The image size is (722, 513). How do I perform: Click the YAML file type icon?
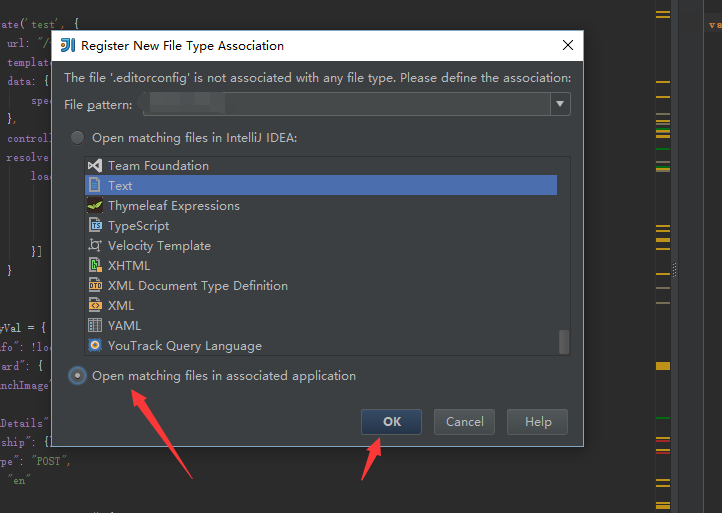(x=95, y=325)
